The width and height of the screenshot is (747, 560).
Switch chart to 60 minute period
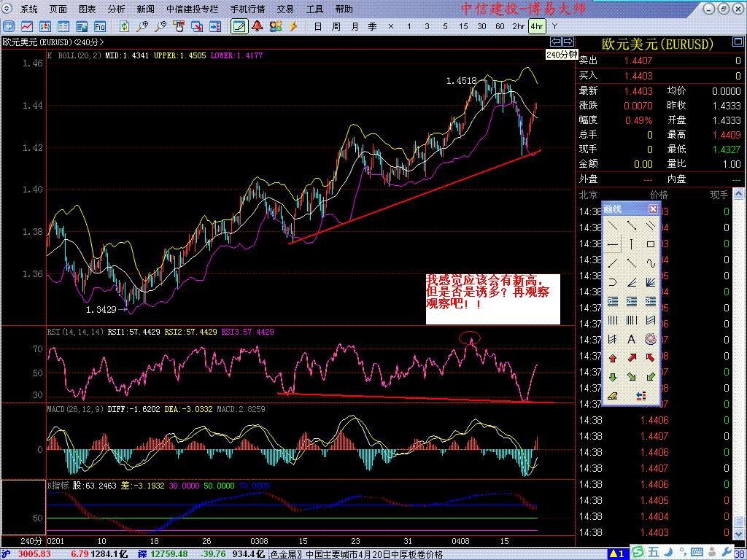pyautogui.click(x=500, y=27)
